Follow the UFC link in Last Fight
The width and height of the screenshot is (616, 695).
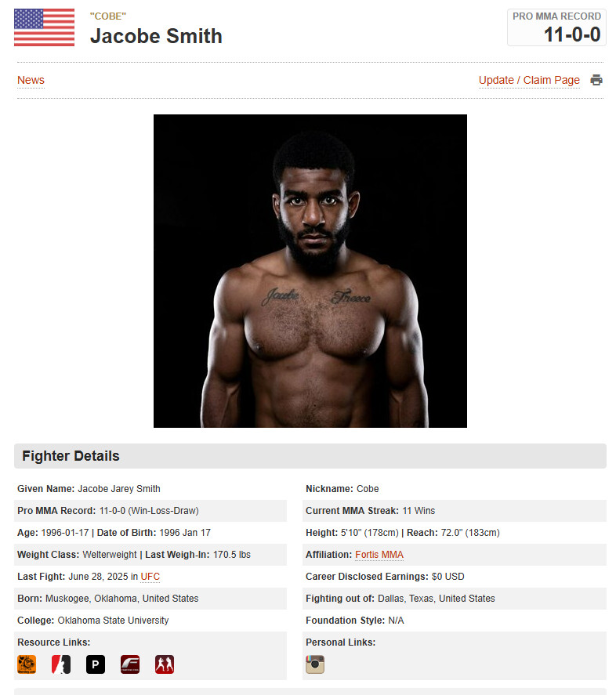150,576
